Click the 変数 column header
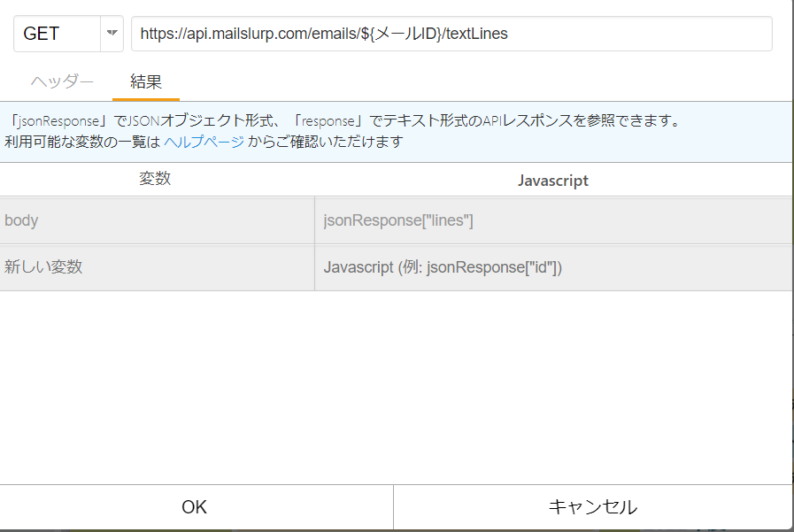Screen dimensions: 794x532 [x=155, y=179]
